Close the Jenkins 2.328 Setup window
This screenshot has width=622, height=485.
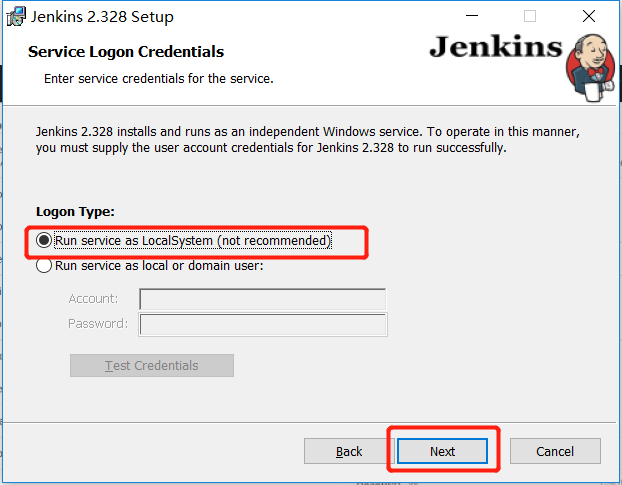[x=589, y=16]
